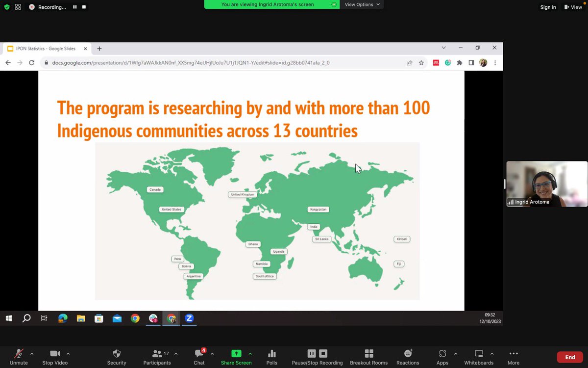This screenshot has height=368, width=588.
Task: Toggle the Chrome side panel icon
Action: [471, 63]
